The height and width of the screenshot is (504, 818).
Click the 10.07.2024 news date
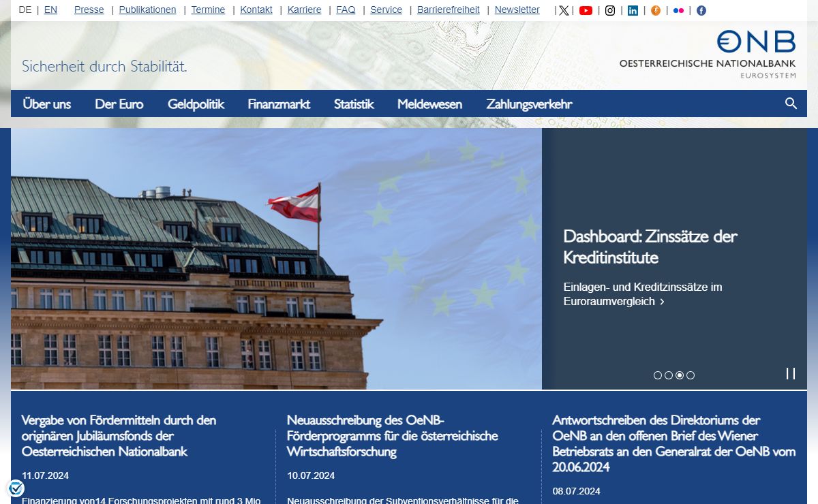click(x=311, y=475)
